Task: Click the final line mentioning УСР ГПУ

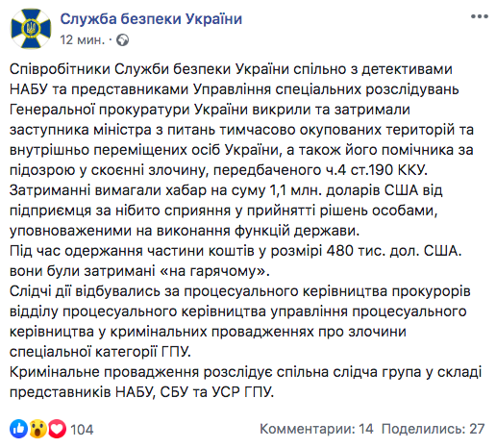Action: (142, 392)
